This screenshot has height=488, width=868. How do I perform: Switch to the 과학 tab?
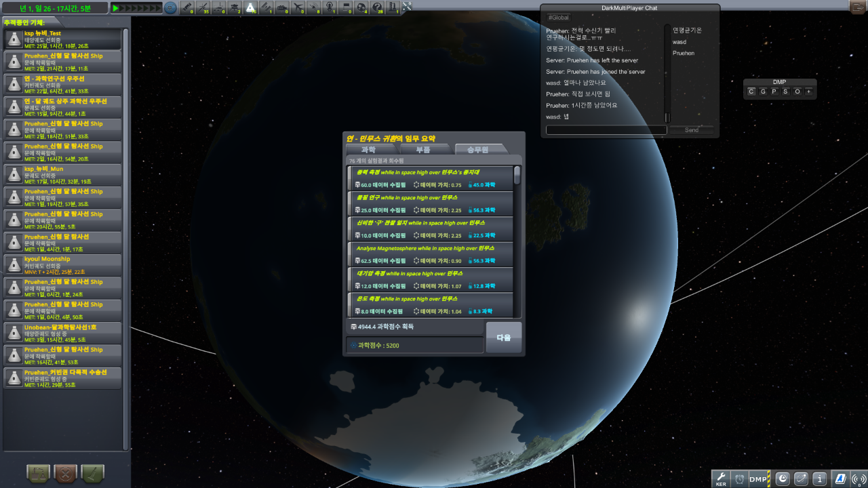coord(368,149)
